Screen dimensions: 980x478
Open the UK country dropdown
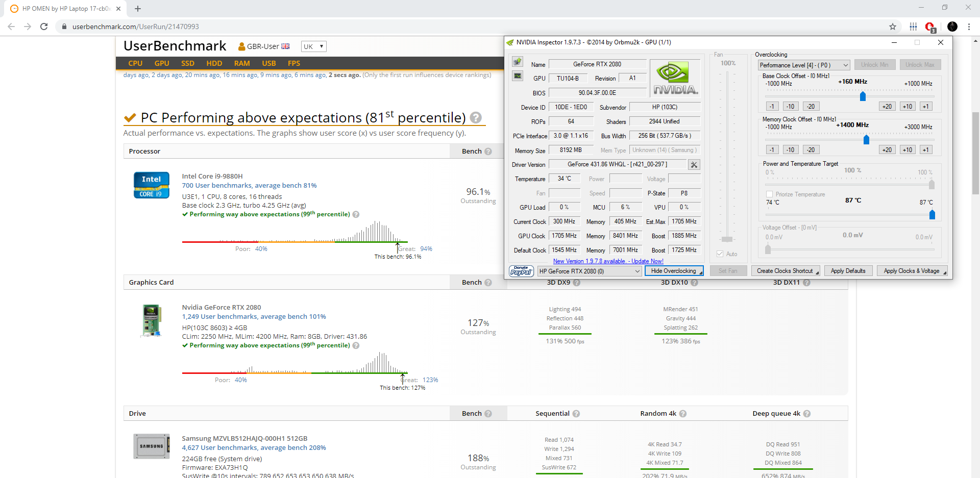point(313,46)
